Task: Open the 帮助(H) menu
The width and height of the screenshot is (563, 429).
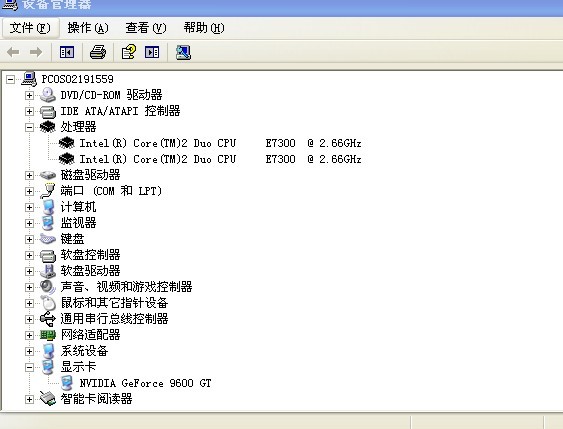Action: pyautogui.click(x=204, y=28)
